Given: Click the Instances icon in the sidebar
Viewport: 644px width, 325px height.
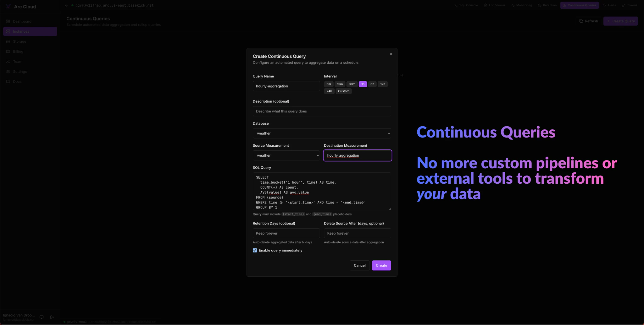Looking at the screenshot, I should click(x=8, y=31).
